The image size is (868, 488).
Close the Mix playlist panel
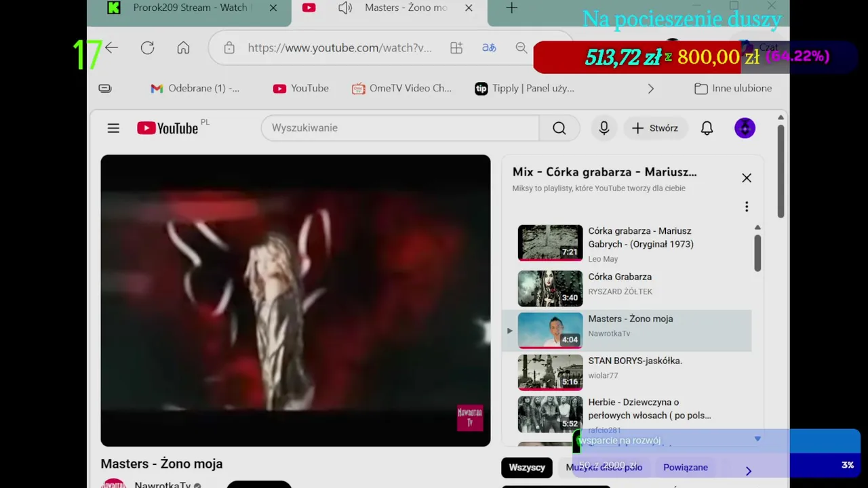click(747, 178)
